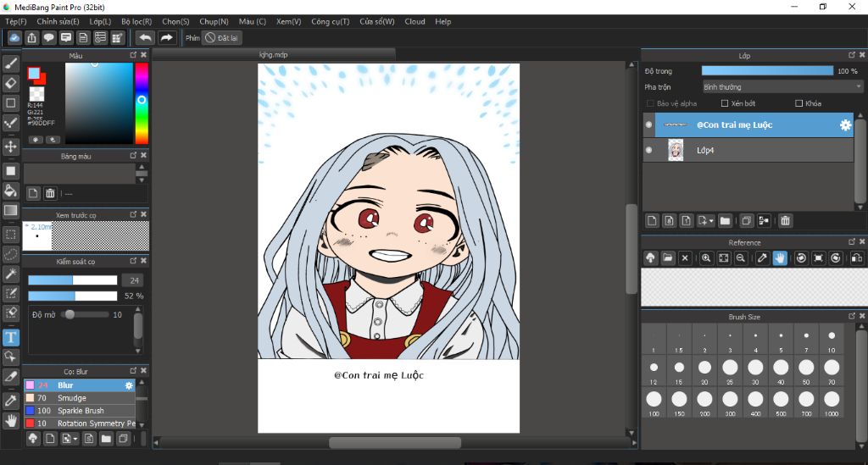
Task: Choose brush size 100 preset
Action: pyautogui.click(x=654, y=402)
